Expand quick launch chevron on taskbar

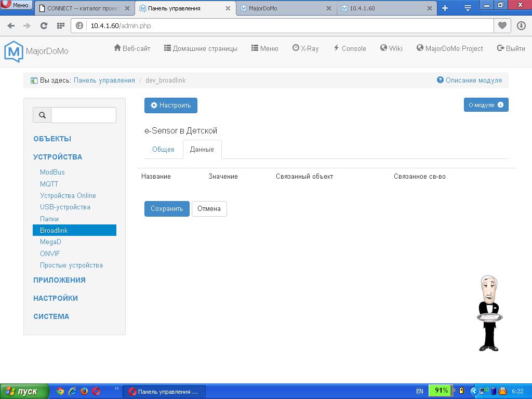point(117,389)
